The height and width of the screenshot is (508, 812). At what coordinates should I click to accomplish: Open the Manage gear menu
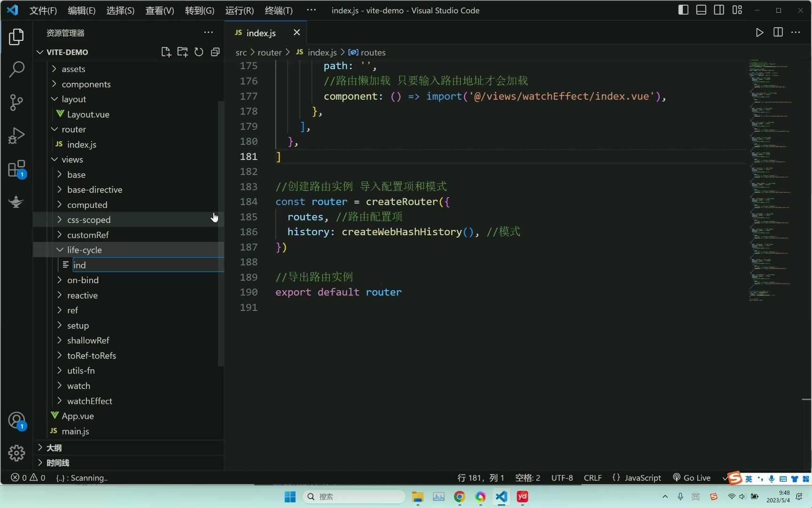[16, 453]
